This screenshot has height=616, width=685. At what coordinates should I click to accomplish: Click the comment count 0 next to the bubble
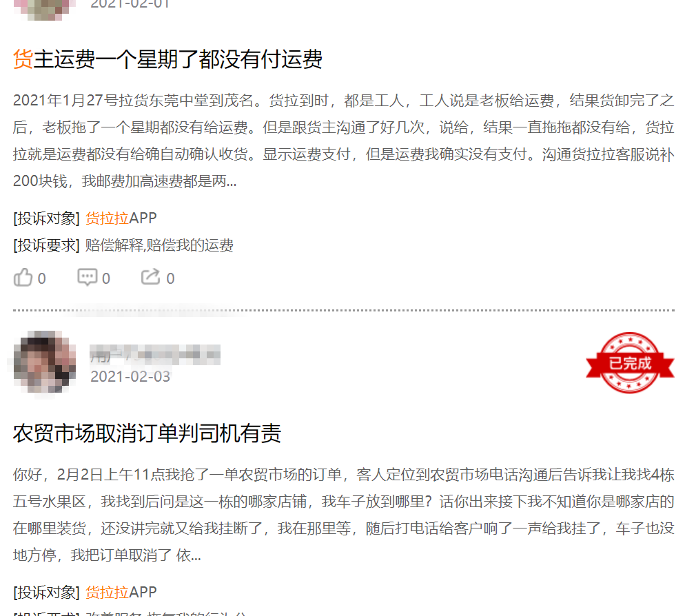[105, 278]
